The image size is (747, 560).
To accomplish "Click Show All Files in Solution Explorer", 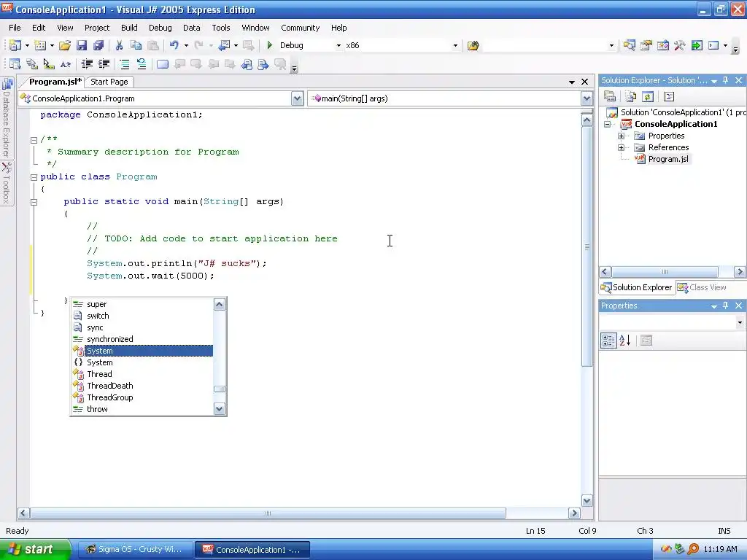I will pyautogui.click(x=631, y=97).
